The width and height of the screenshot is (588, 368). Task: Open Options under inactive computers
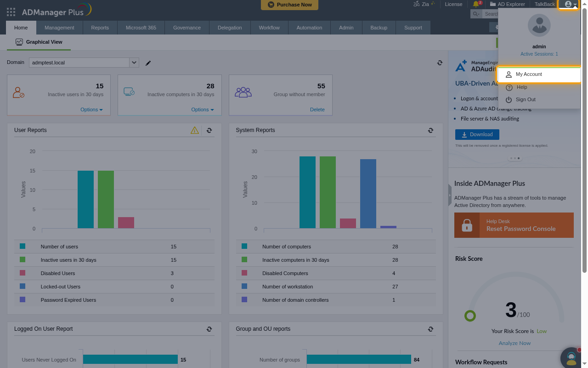[203, 109]
